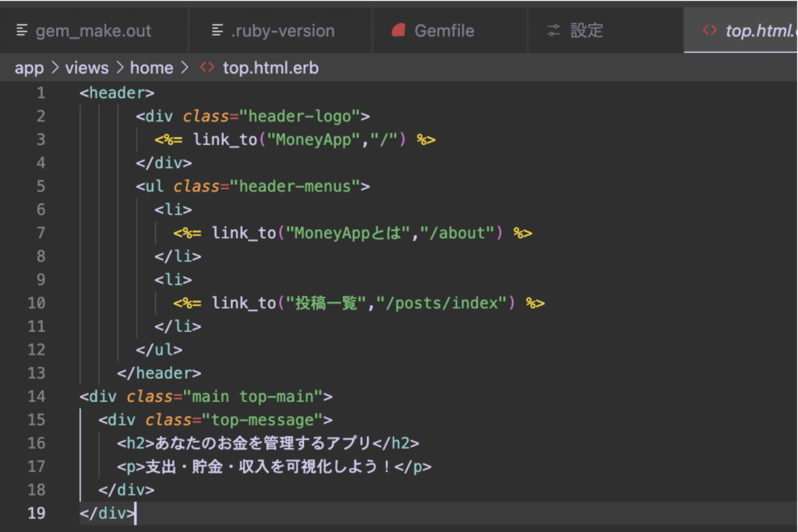Image resolution: width=798 pixels, height=532 pixels.
Task: Expand the home breadcrumb segment
Action: click(151, 68)
